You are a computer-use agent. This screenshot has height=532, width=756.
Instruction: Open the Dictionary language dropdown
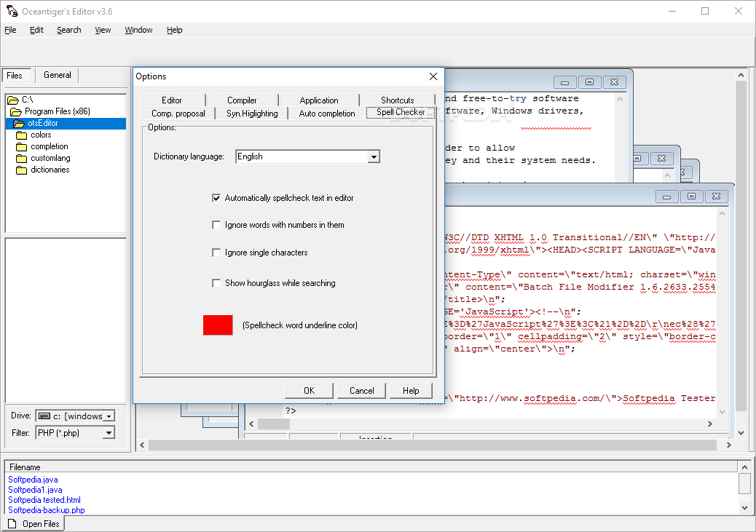pyautogui.click(x=374, y=156)
